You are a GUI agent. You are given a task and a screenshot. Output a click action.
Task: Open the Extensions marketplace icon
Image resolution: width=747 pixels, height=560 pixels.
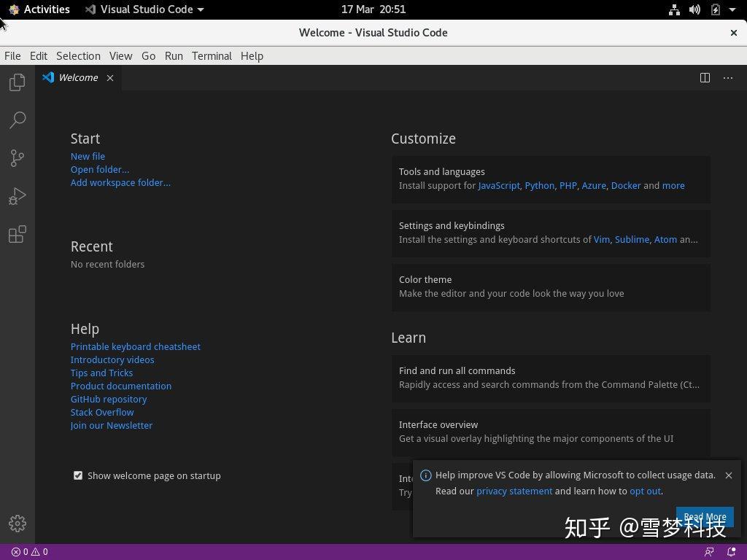coord(17,233)
